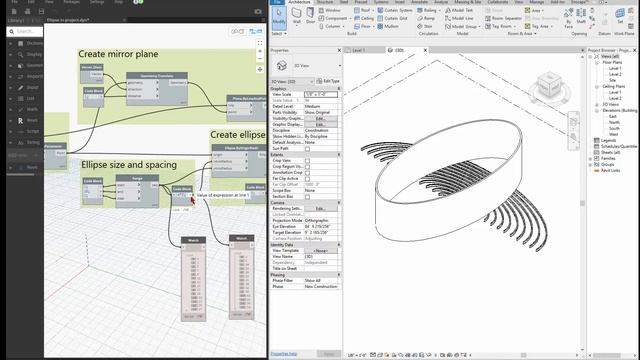Click the Tag Room tool
The image size is (640, 360).
pos(500,26)
